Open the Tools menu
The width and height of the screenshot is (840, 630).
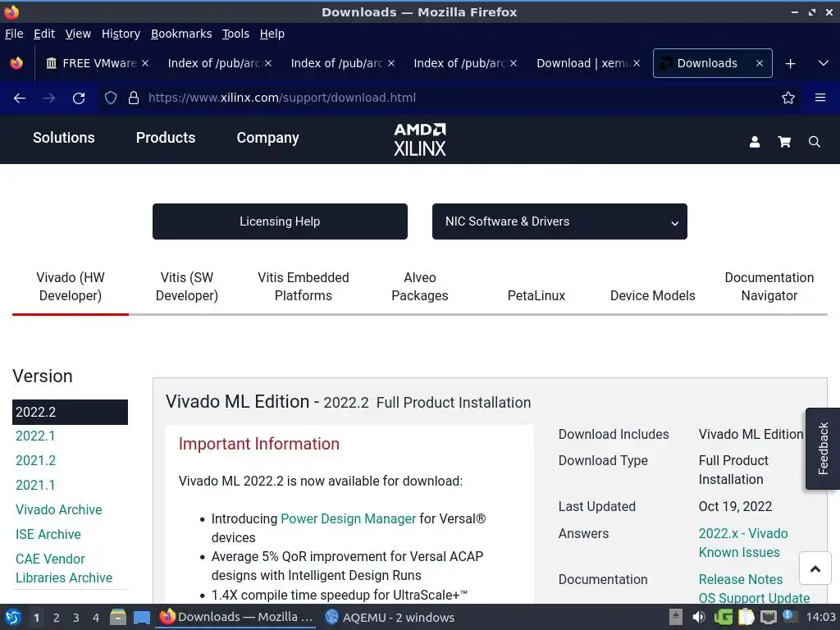click(235, 34)
